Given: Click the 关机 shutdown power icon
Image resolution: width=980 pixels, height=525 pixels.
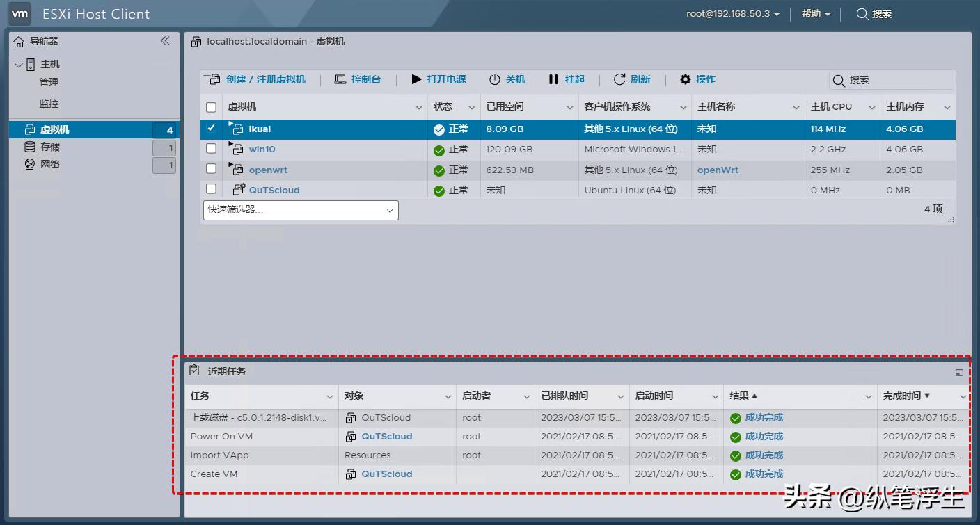Looking at the screenshot, I should coord(495,80).
